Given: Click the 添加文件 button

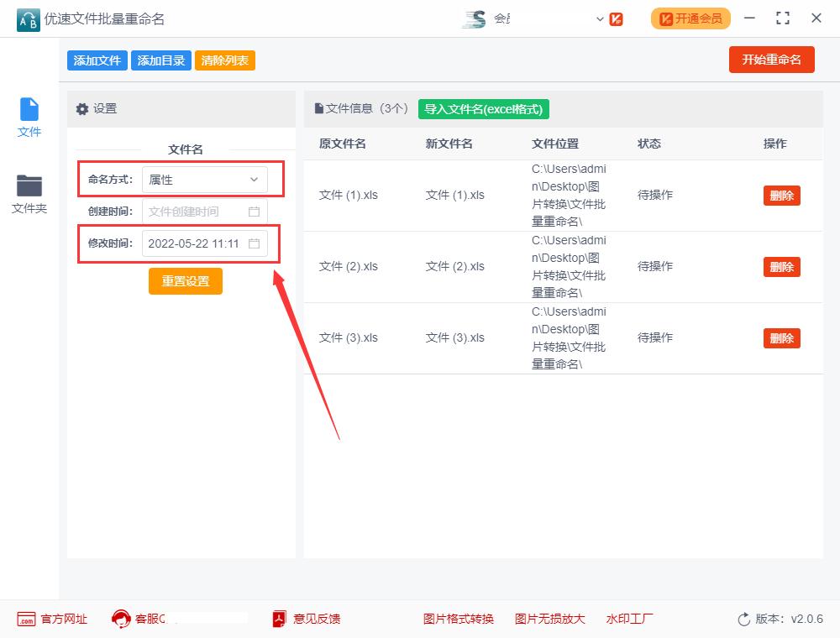Looking at the screenshot, I should [97, 60].
